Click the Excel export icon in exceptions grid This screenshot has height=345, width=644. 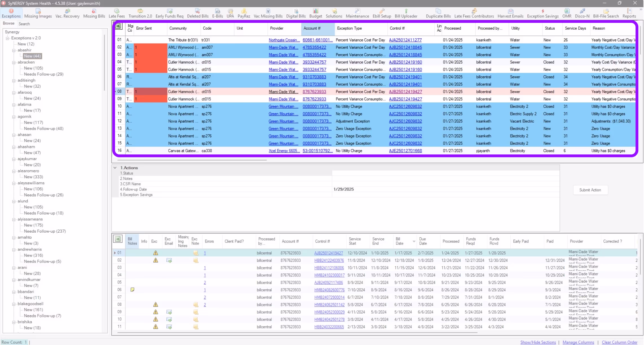click(x=118, y=26)
